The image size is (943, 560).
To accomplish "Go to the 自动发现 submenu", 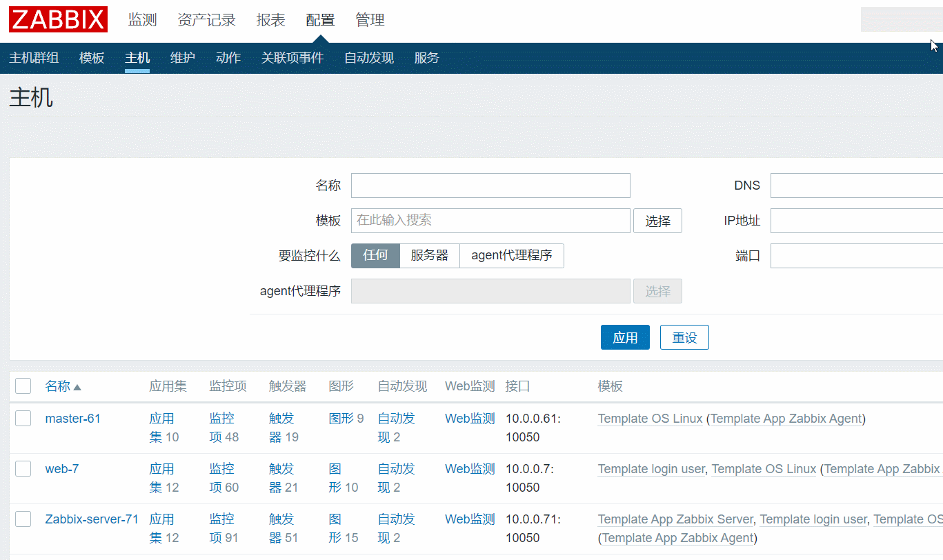I will 369,58.
